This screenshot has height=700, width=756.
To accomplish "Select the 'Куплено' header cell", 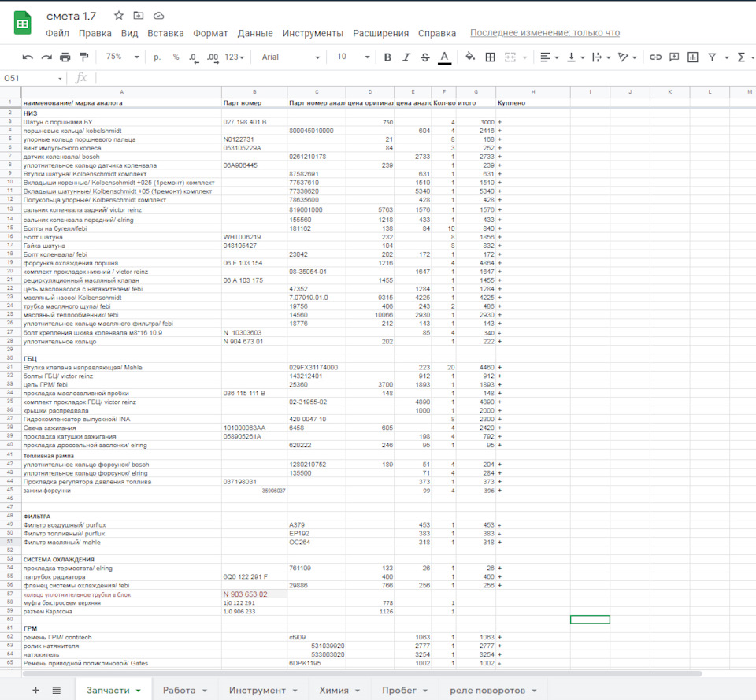I will click(x=533, y=102).
